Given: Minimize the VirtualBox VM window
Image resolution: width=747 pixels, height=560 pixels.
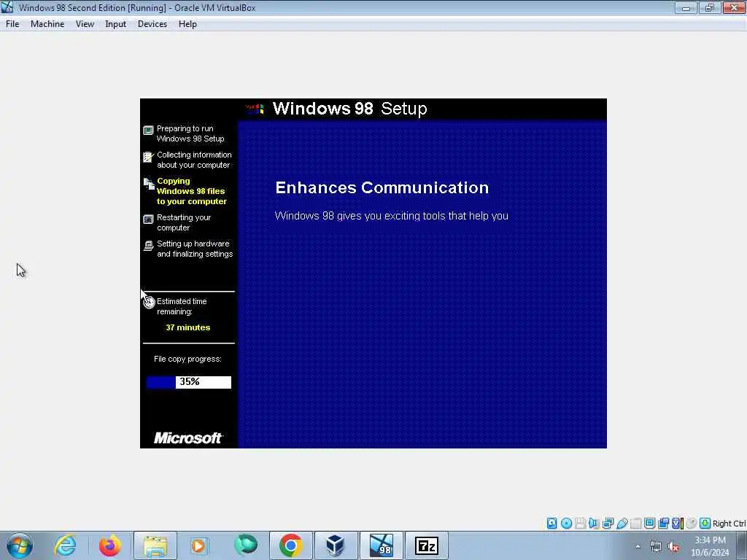Looking at the screenshot, I should click(x=686, y=7).
